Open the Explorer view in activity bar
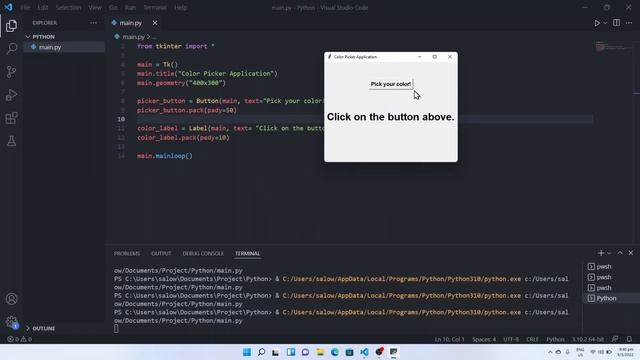 coord(11,26)
